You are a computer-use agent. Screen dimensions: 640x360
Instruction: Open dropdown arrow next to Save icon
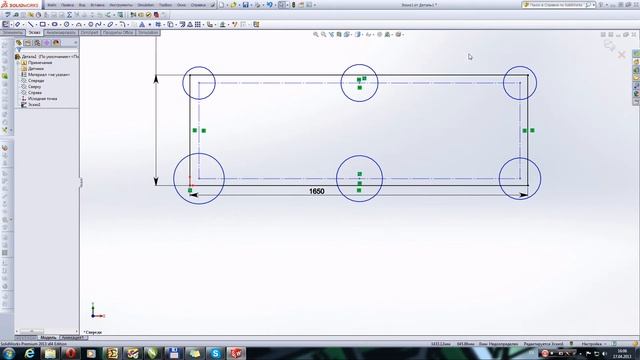251,5
